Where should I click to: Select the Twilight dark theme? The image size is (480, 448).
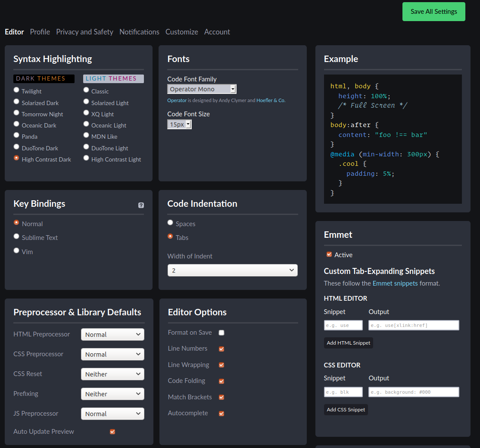[16, 91]
